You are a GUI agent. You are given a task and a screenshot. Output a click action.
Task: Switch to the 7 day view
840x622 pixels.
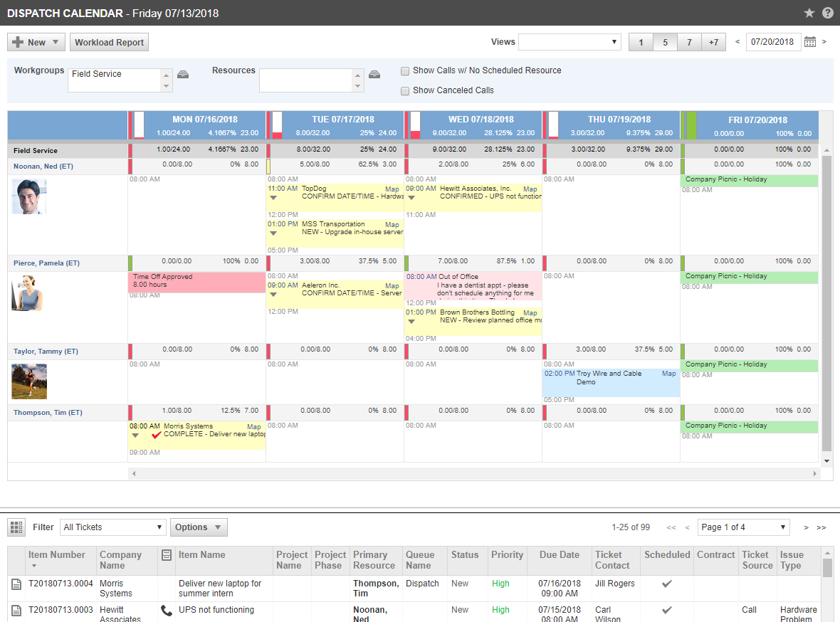(x=689, y=43)
